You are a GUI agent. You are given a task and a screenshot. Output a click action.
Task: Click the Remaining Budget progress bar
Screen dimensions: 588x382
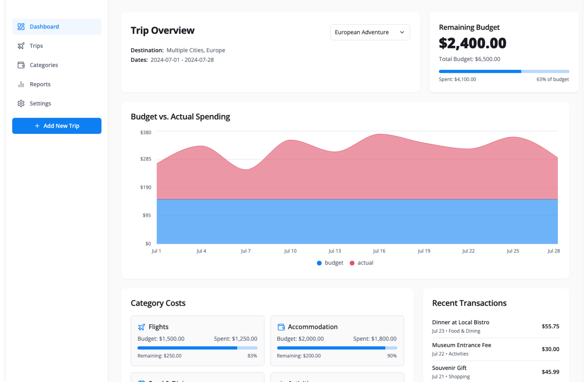click(x=504, y=71)
